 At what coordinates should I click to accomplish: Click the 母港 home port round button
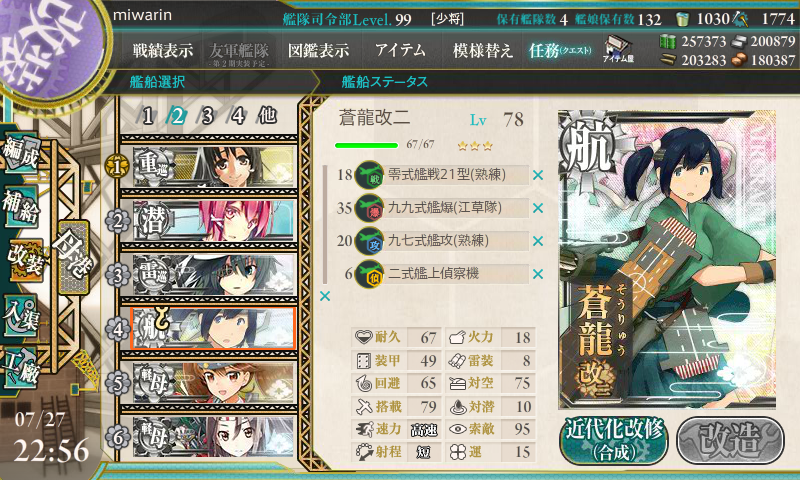(x=72, y=256)
